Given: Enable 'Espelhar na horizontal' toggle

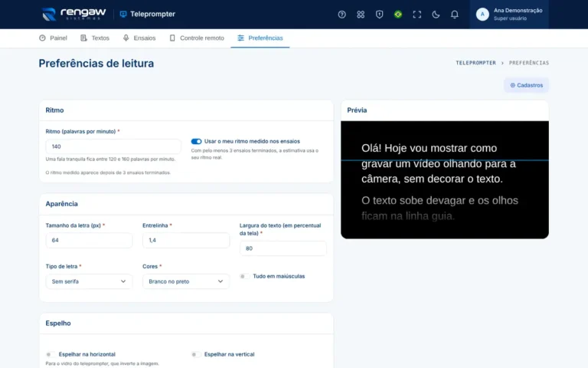Looking at the screenshot, I should [x=51, y=354].
